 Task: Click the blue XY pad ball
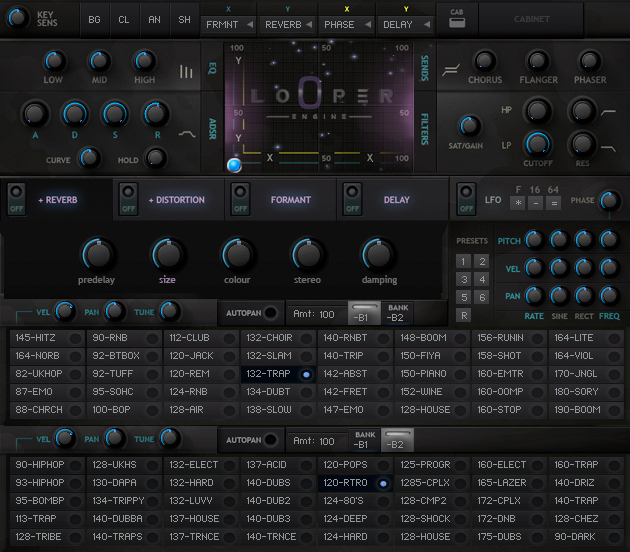tap(234, 165)
